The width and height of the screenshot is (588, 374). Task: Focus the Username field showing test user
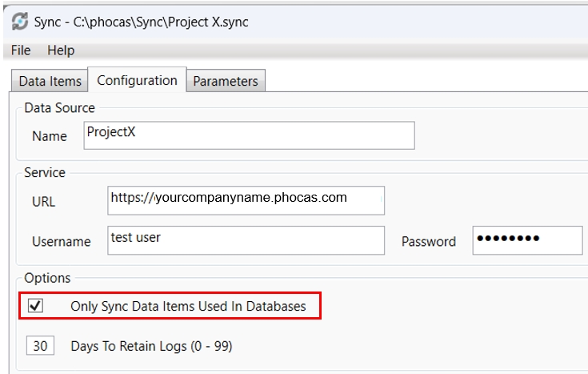tap(246, 240)
